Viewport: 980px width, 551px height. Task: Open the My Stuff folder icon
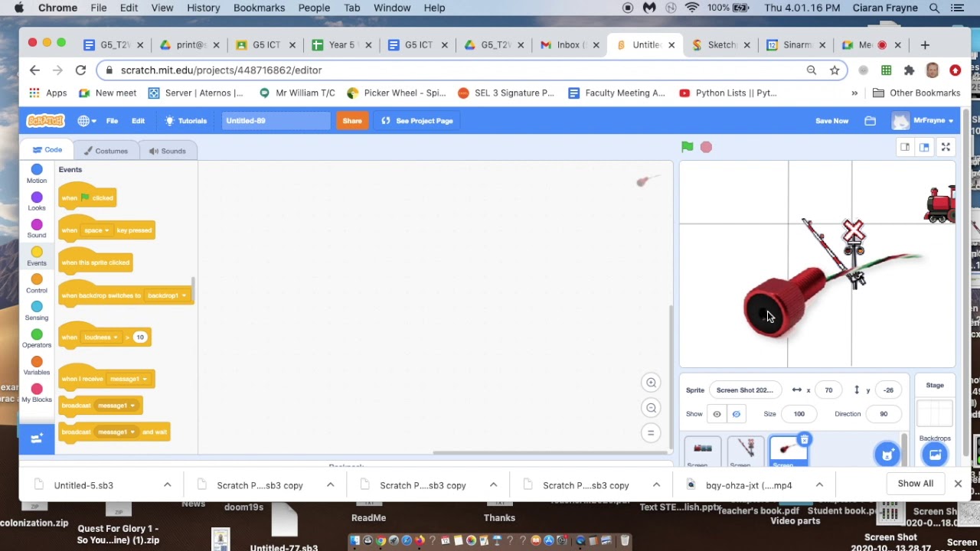click(870, 121)
